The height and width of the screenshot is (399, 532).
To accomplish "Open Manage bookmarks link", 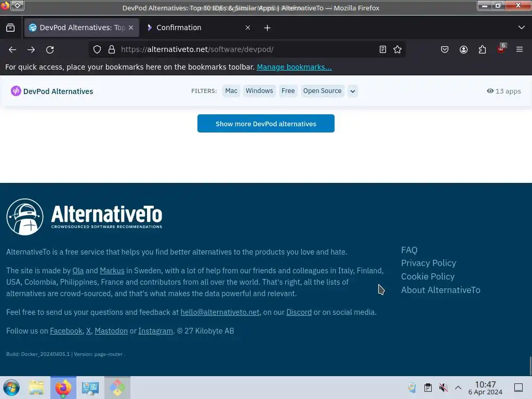I will (294, 67).
